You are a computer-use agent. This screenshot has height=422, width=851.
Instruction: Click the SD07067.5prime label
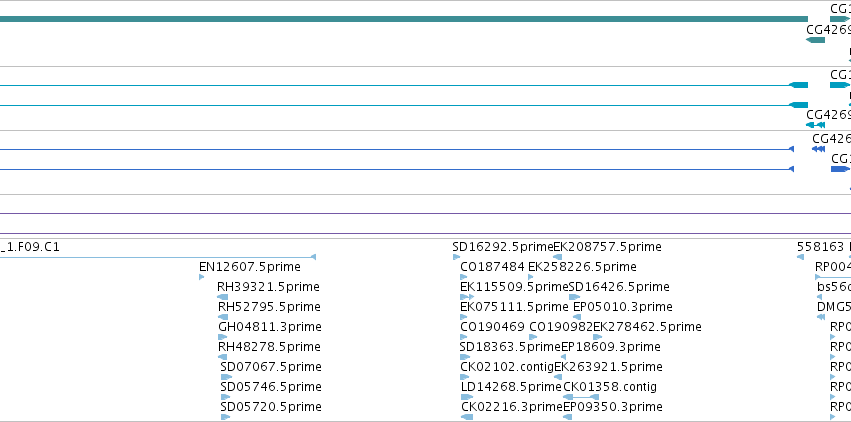click(x=271, y=367)
